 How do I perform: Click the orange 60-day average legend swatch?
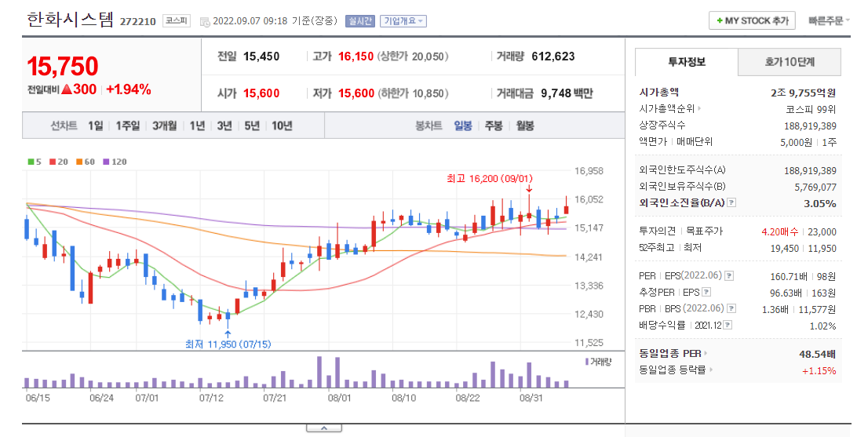click(79, 162)
